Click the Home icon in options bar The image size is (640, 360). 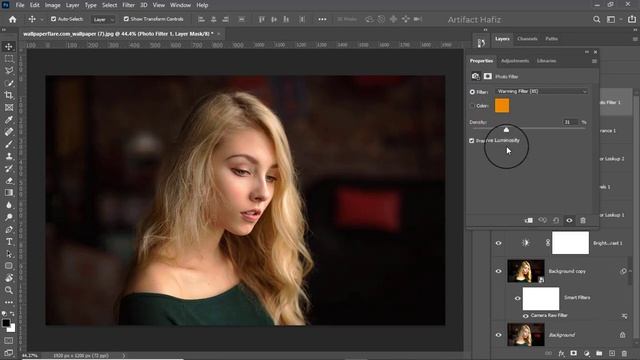coord(13,19)
